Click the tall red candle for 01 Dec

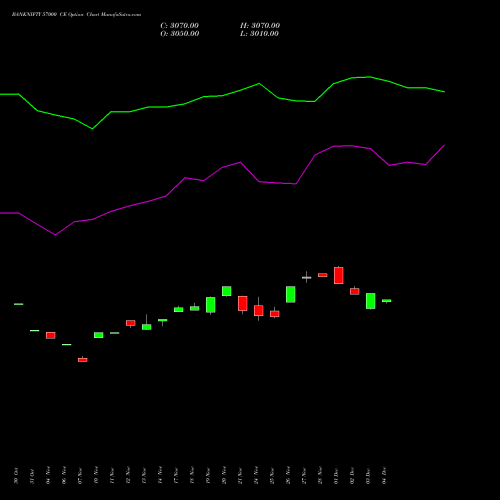tap(339, 275)
